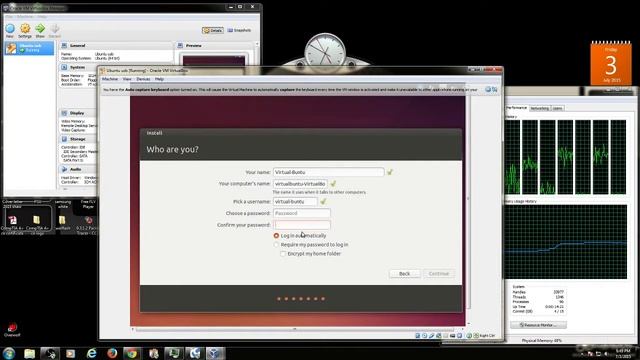This screenshot has width=640, height=360.
Task: Click the optical disk status bar icon
Action: coord(424,336)
